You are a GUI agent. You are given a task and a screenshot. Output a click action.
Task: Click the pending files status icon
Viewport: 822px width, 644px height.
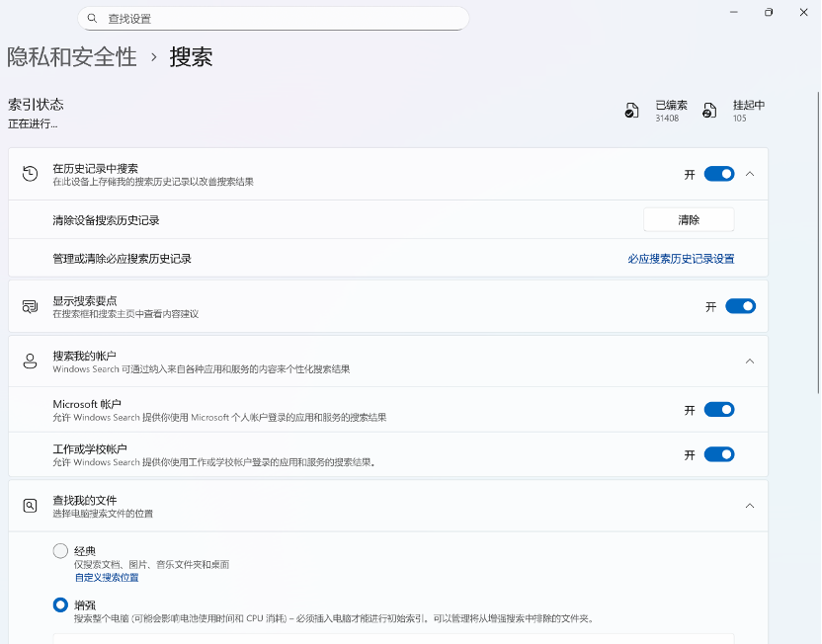709,111
